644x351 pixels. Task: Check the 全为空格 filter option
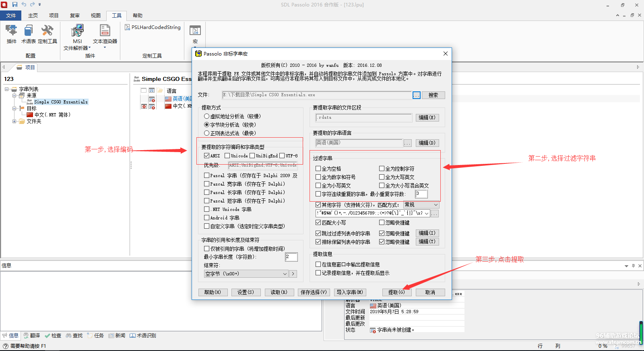pyautogui.click(x=318, y=169)
